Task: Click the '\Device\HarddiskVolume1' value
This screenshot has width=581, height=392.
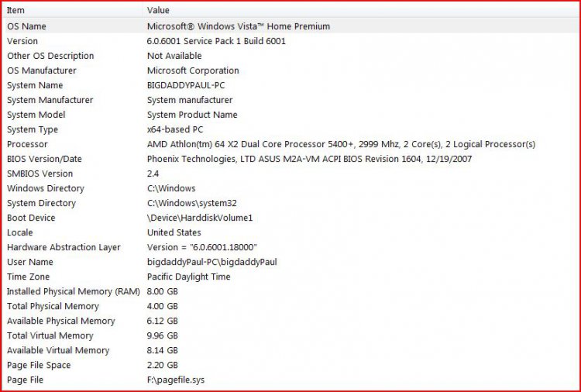Action: 200,218
